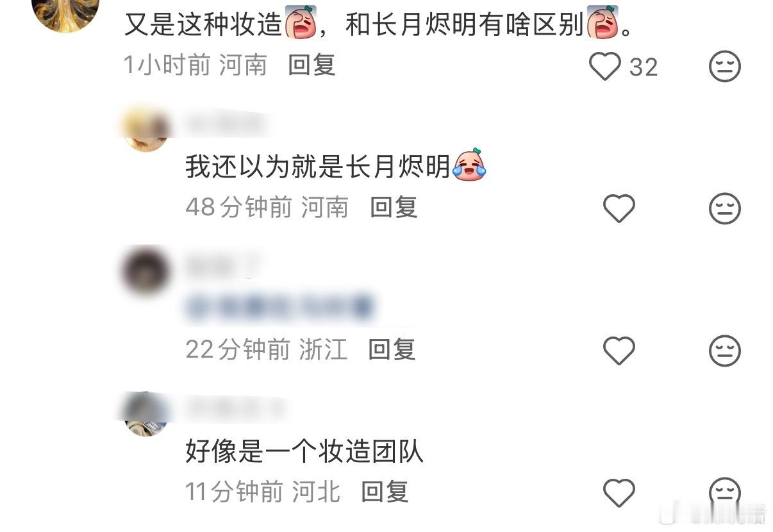Tap the comment text 好像是一个妆造团队
Viewport: 773px width, 532px height.
coord(304,453)
